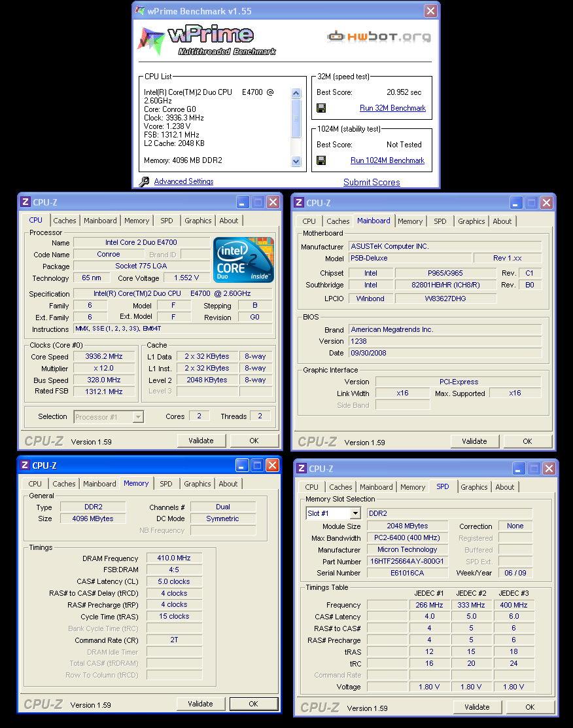Click the Z icon of the CPU-Z Mainboard window
Image resolution: width=573 pixels, height=728 pixels.
299,202
